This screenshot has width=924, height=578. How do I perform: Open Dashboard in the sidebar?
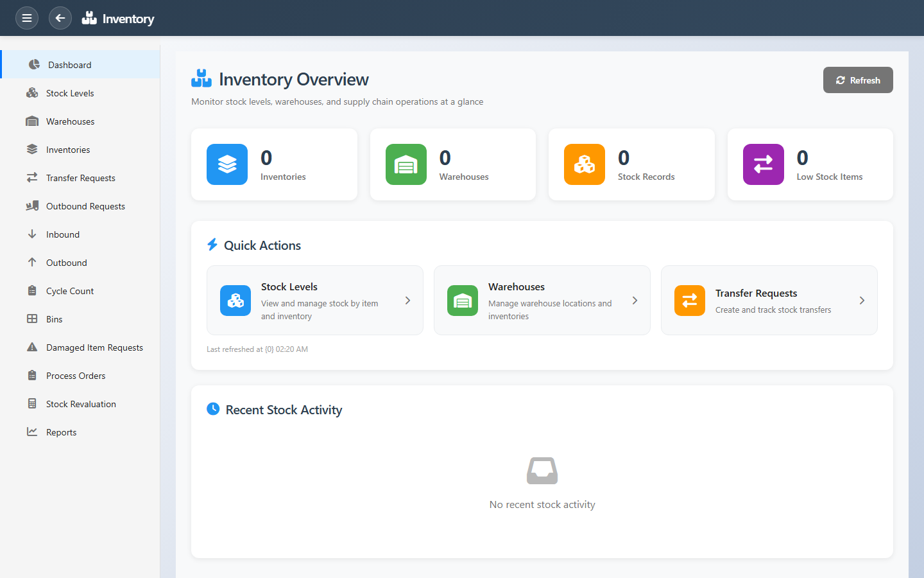[69, 65]
